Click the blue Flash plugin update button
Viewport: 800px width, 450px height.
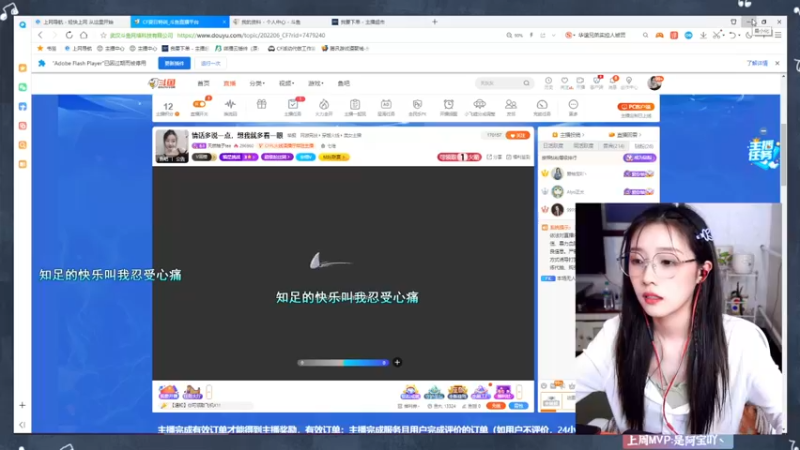pyautogui.click(x=174, y=63)
